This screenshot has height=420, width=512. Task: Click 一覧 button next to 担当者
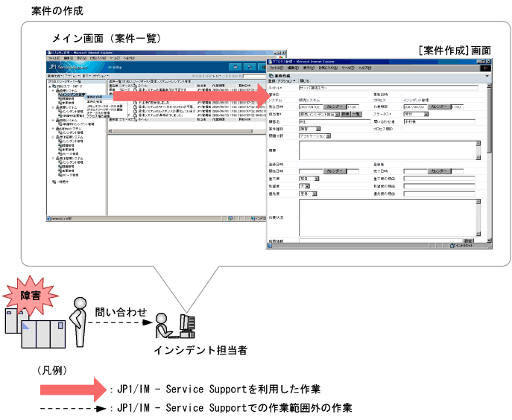[356, 114]
